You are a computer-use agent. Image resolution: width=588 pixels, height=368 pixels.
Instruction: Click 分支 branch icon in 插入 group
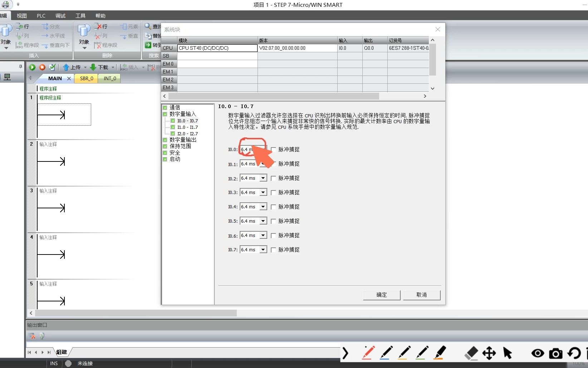click(x=51, y=26)
